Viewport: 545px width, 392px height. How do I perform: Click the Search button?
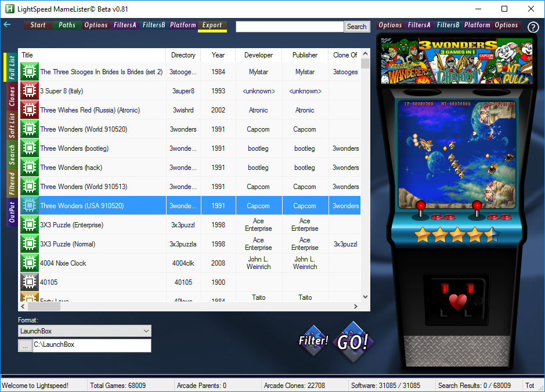click(x=356, y=27)
